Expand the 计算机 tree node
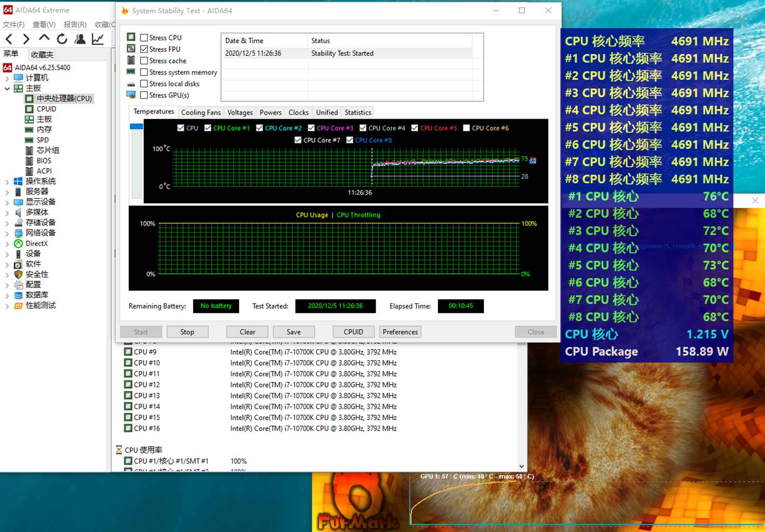The width and height of the screenshot is (765, 532). pos(7,78)
